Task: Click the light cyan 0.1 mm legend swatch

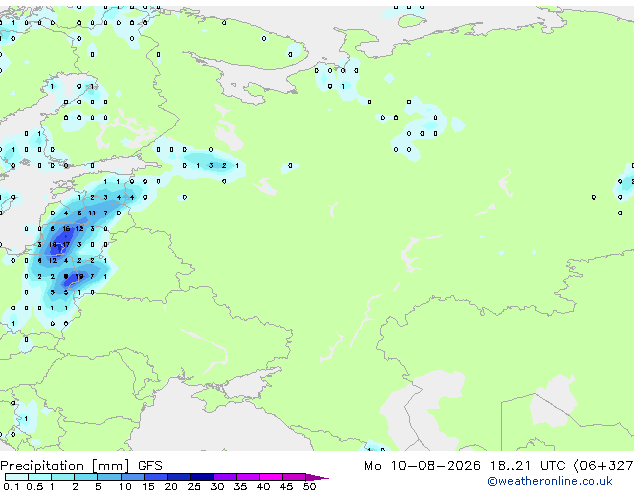Action: tap(17, 477)
